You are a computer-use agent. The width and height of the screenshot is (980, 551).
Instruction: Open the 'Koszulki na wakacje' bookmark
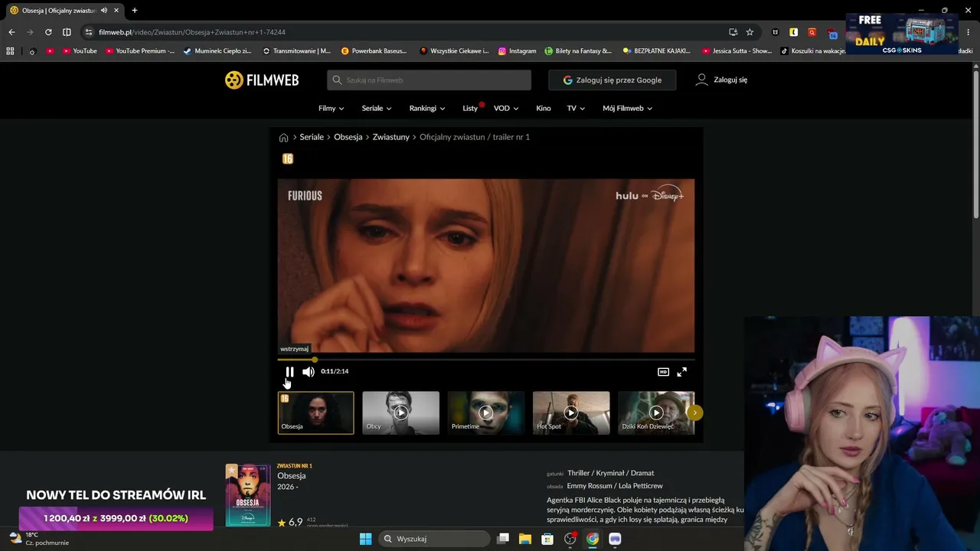(813, 51)
